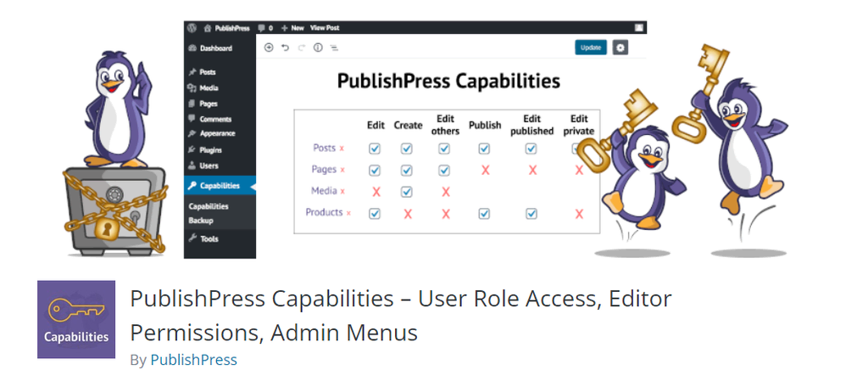This screenshot has height=387, width=868.
Task: Uncheck the Products Publish checkbox
Action: point(484,214)
